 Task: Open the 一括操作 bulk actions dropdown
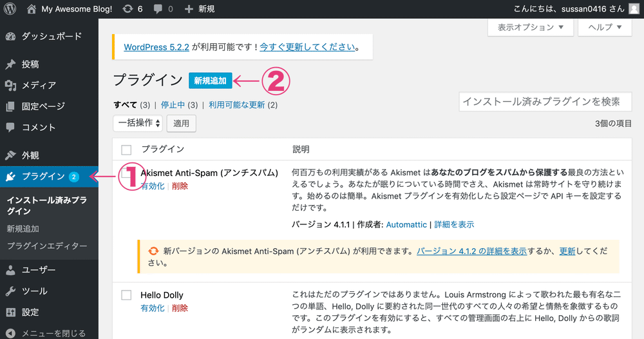[138, 123]
